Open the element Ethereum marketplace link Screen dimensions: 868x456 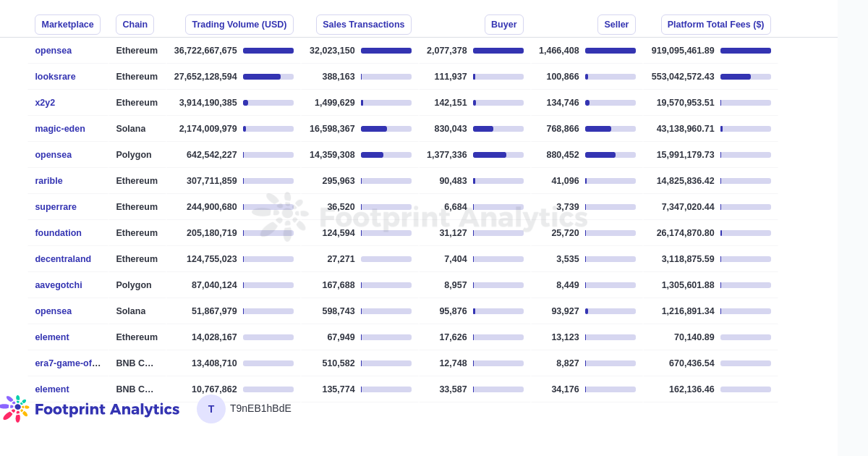[x=52, y=337]
